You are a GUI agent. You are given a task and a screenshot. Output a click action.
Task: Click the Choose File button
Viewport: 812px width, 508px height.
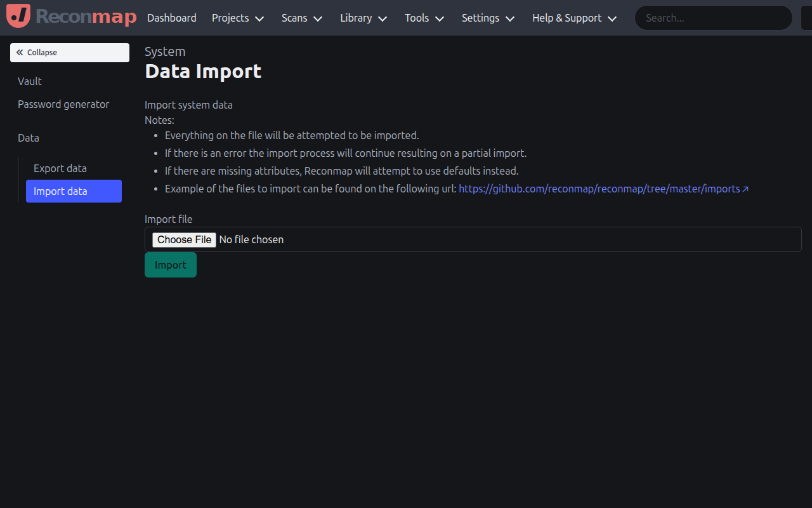184,239
